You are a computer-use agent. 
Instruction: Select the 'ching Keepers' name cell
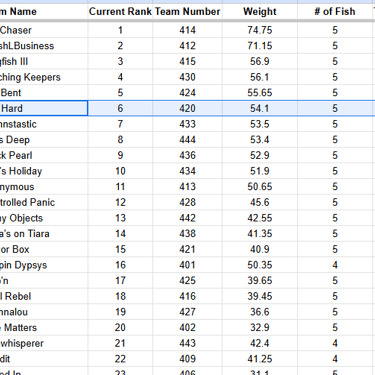[44, 77]
